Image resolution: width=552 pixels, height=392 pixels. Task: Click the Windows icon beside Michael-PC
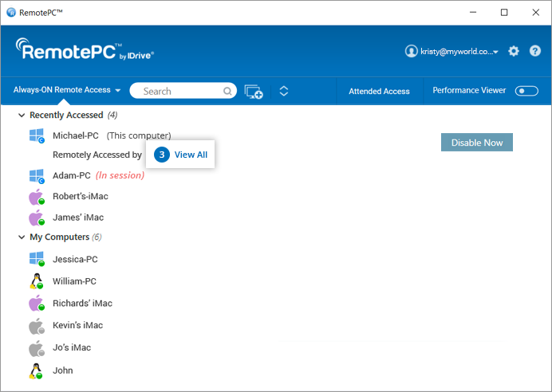tap(37, 135)
